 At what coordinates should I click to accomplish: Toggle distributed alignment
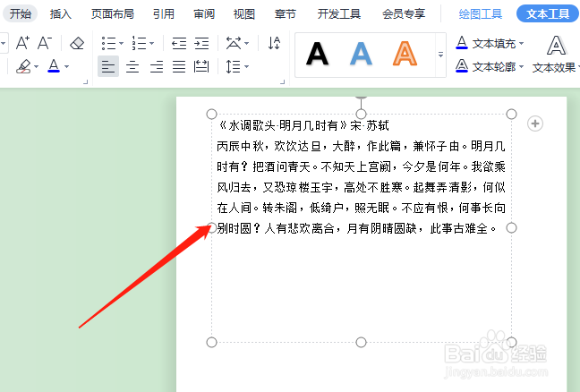[201, 66]
